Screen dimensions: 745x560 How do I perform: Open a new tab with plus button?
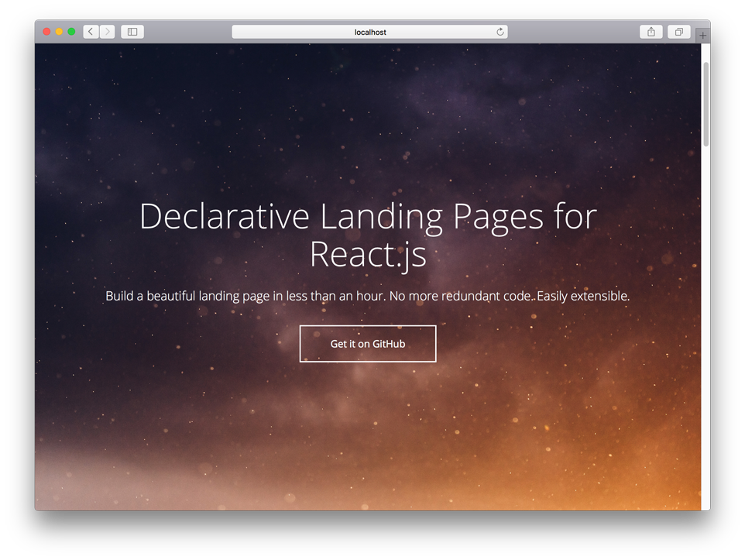(x=702, y=35)
